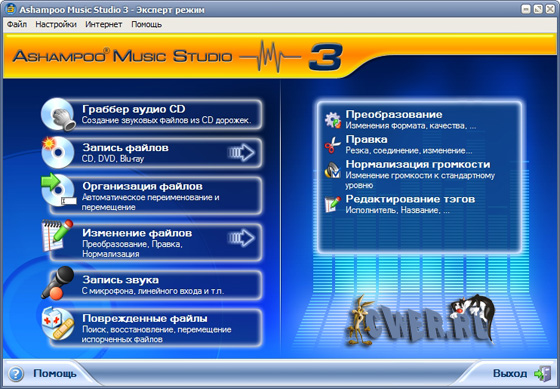Select Поврежденные файлы heading
The height and width of the screenshot is (389, 560).
[145, 318]
